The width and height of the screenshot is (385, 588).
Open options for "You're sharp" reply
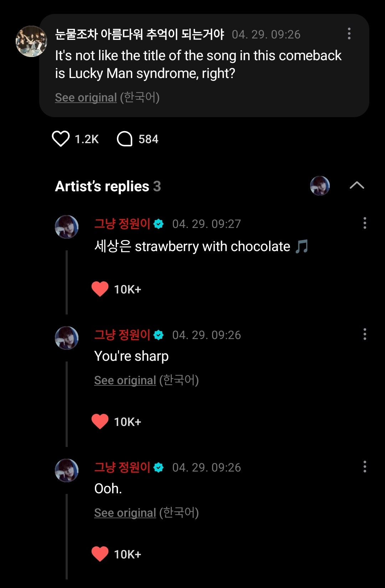[x=364, y=334]
